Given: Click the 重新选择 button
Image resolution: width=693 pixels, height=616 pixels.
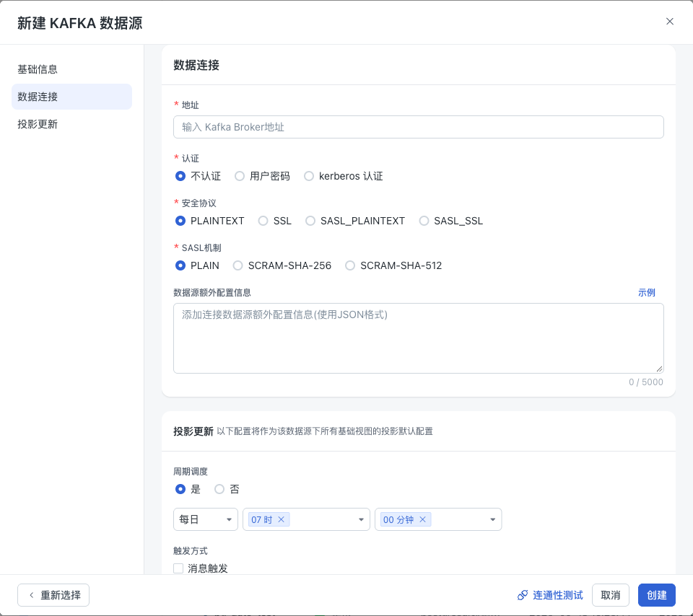Looking at the screenshot, I should point(53,595).
